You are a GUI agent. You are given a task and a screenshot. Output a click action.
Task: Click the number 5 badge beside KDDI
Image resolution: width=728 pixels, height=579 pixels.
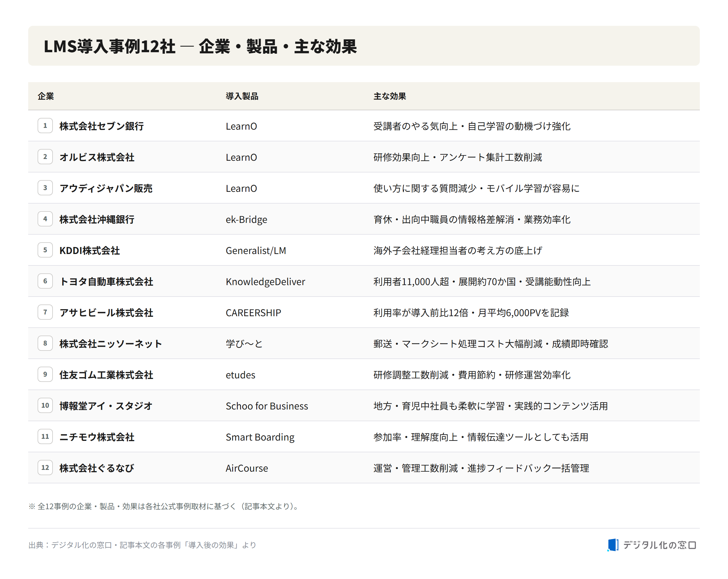tap(45, 250)
